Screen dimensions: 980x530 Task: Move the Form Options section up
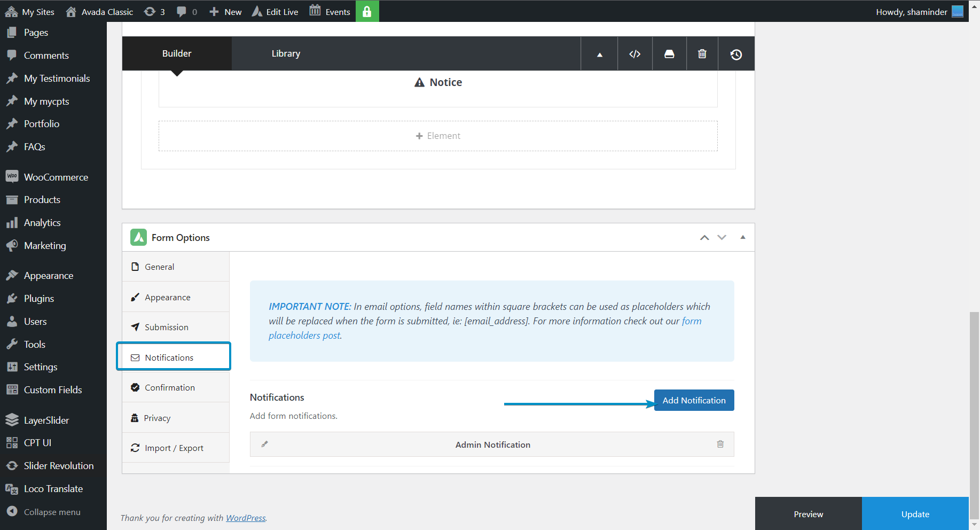tap(704, 237)
